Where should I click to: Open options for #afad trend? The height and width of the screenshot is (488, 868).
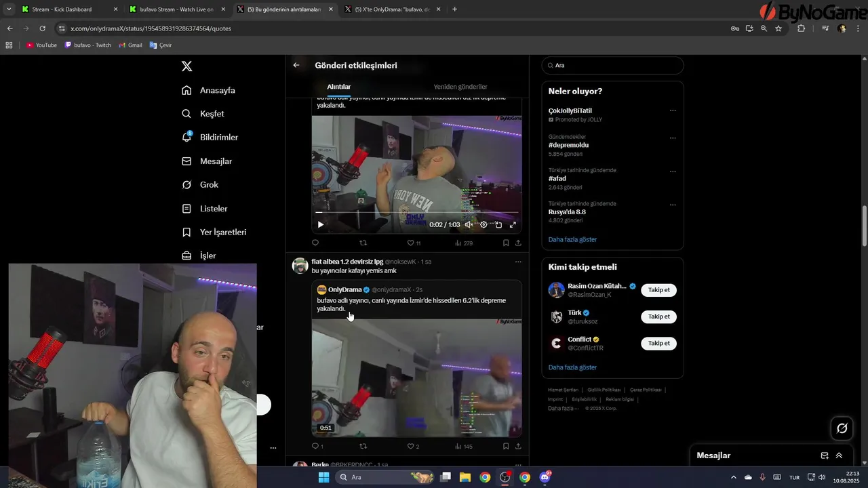[x=673, y=171]
